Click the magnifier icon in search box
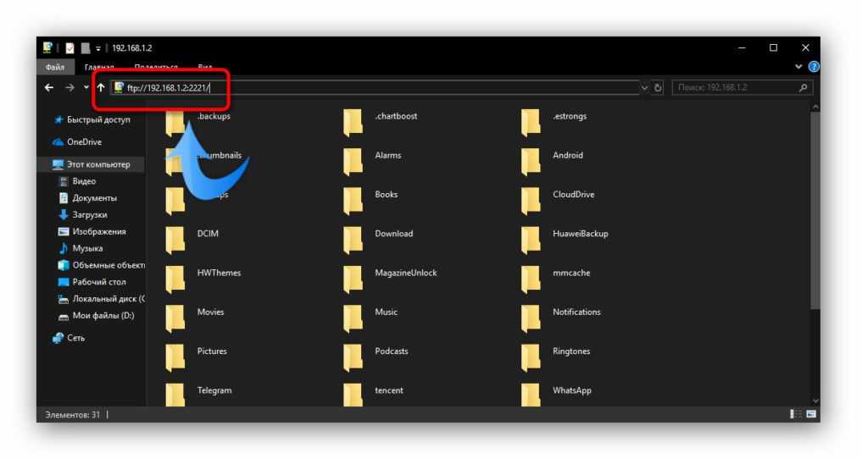The height and width of the screenshot is (459, 868). tap(803, 87)
